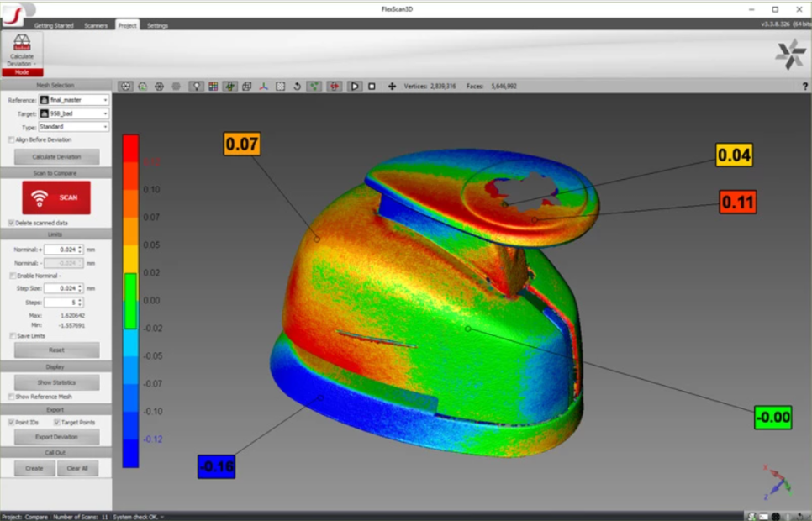Open the Settings tab
Viewport: 812px width, 521px height.
157,25
